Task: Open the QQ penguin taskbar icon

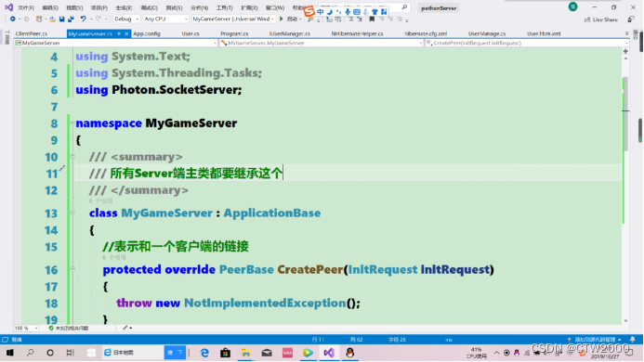Action: pyautogui.click(x=350, y=353)
